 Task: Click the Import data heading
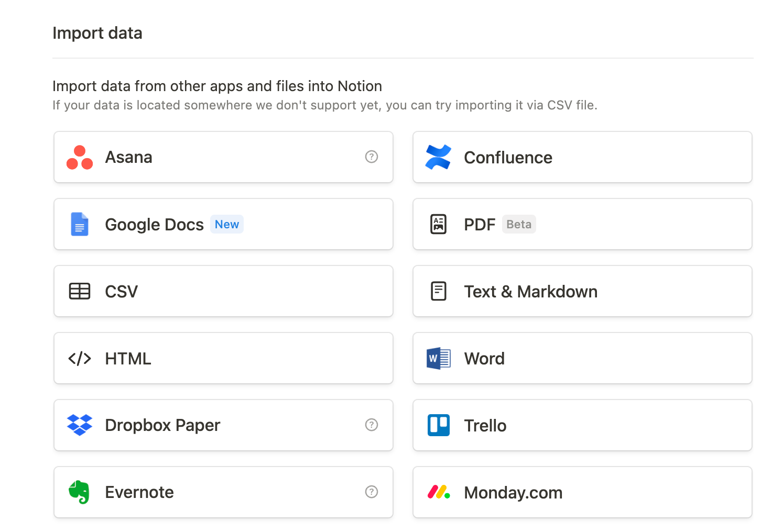click(x=97, y=33)
